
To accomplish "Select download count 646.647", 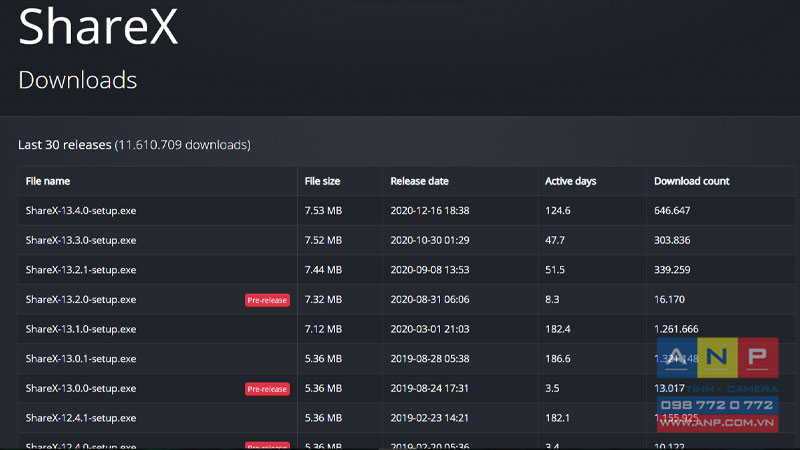I will pos(672,211).
